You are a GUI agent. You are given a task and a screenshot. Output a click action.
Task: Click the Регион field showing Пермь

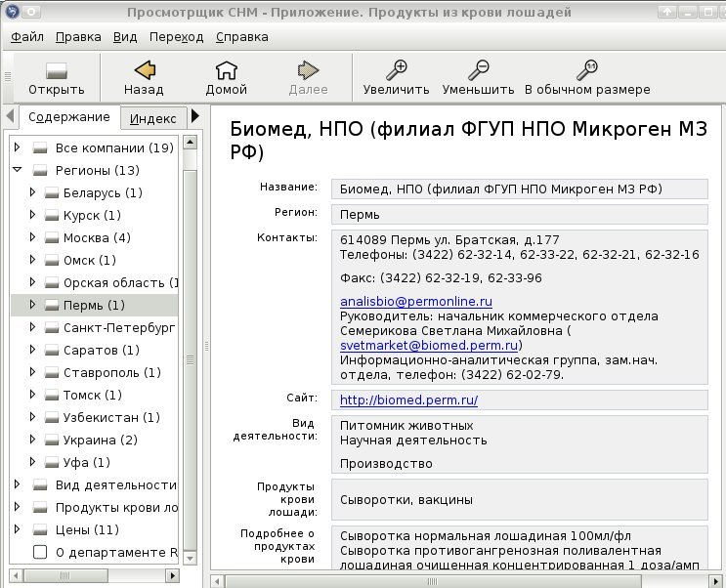click(x=520, y=215)
